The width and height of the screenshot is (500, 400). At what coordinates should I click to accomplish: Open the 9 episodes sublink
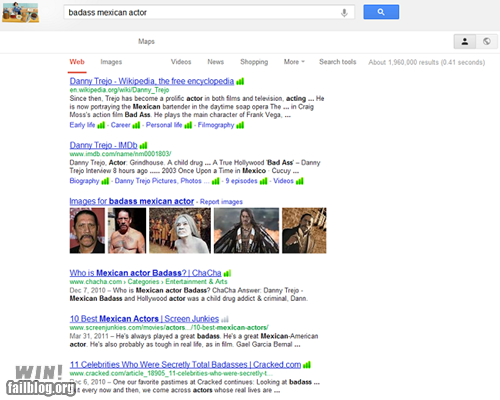click(241, 181)
